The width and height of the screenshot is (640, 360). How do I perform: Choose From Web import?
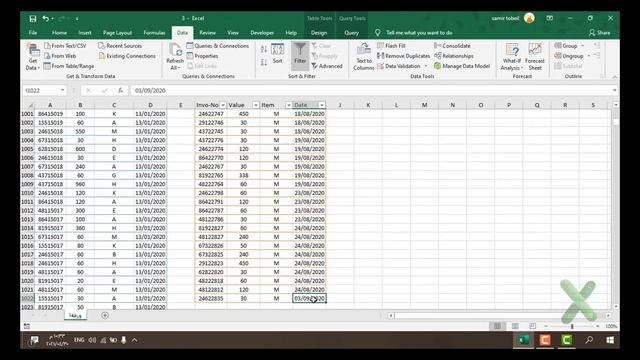(x=60, y=56)
